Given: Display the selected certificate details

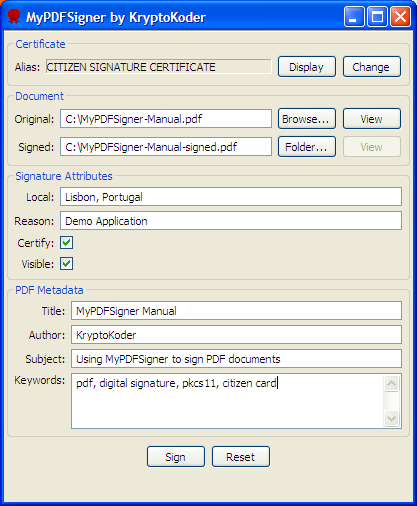Looking at the screenshot, I should coord(307,67).
